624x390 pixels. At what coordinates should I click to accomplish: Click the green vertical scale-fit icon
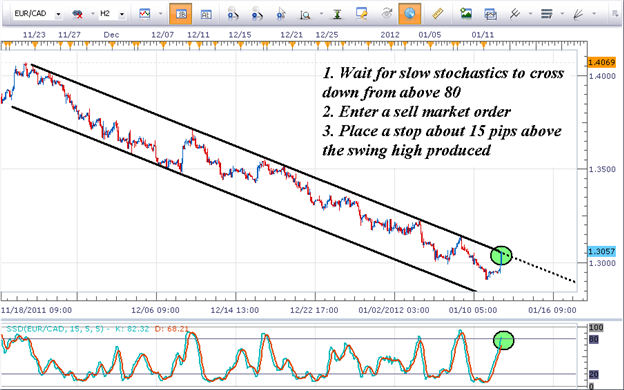click(337, 14)
